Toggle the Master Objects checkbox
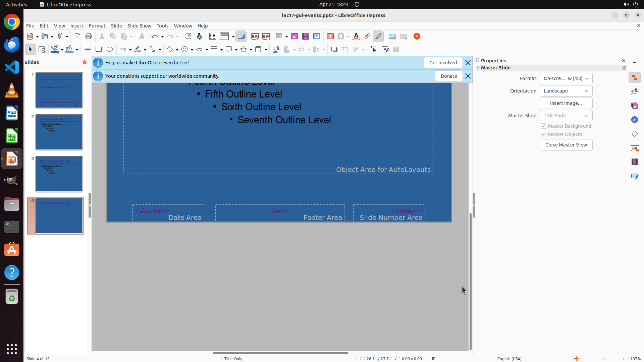 click(544, 134)
